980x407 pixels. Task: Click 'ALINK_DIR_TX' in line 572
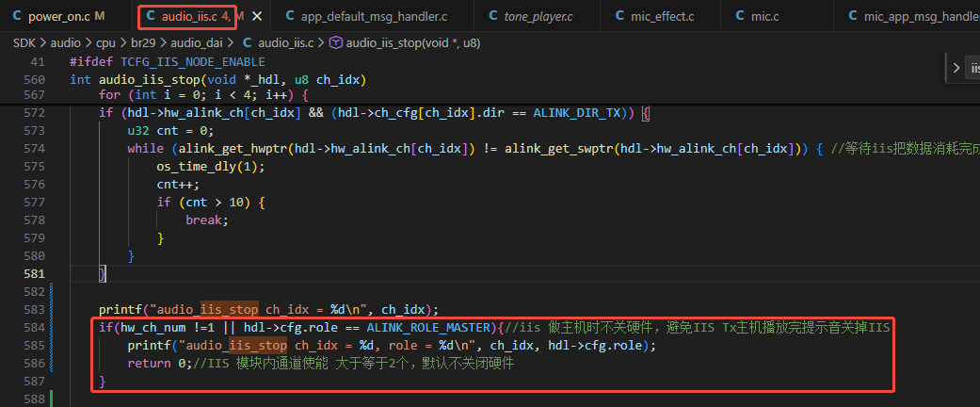(576, 112)
